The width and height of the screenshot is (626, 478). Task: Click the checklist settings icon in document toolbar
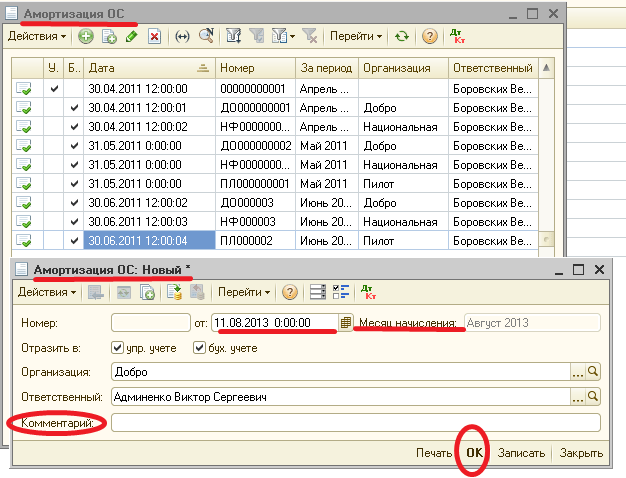(341, 292)
